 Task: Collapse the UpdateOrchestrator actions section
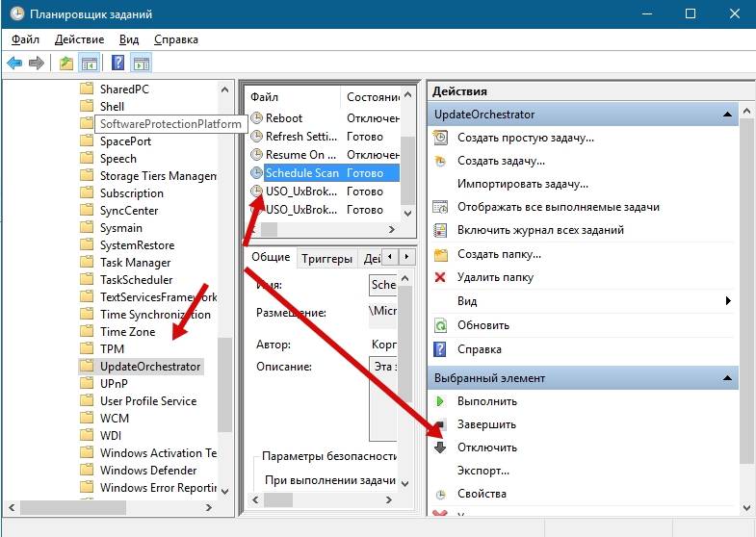[x=729, y=115]
